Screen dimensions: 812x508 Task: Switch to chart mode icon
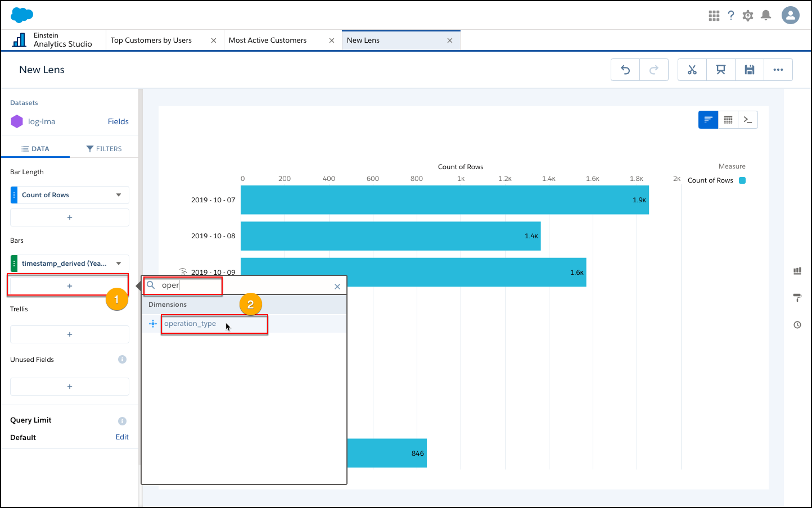(x=709, y=120)
